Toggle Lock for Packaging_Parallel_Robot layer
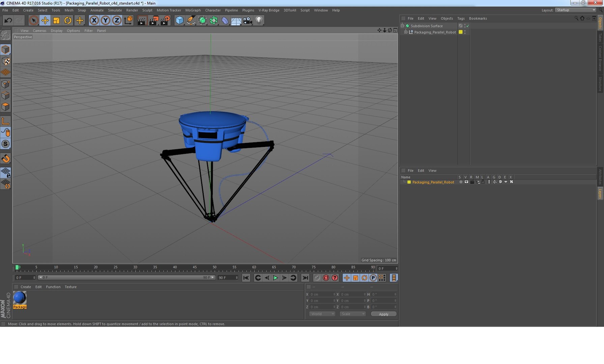Screen dimensions: 604x364 [483, 182]
